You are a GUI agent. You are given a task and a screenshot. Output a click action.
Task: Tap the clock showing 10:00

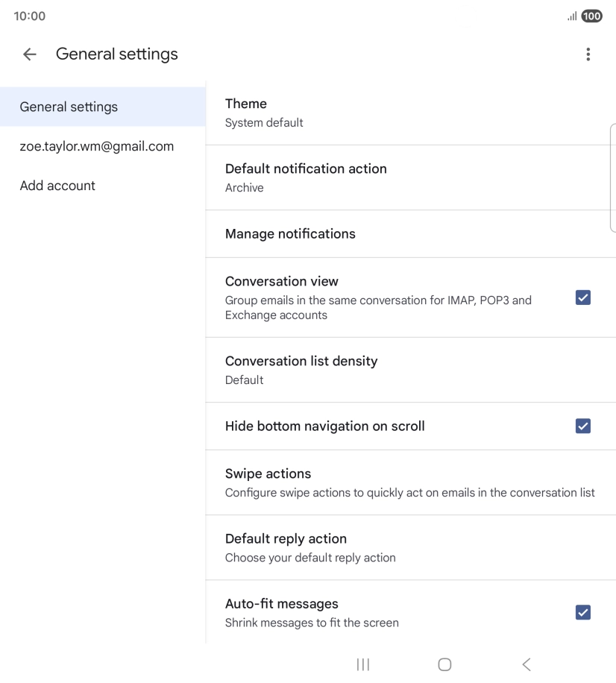(30, 16)
